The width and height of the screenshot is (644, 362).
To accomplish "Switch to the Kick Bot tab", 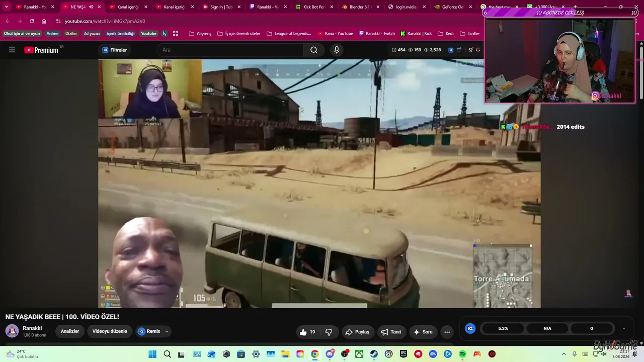I will pyautogui.click(x=314, y=7).
